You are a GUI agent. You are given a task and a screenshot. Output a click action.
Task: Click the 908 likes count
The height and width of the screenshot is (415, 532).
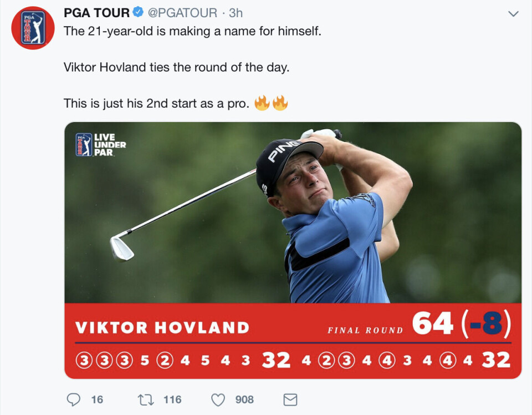click(x=244, y=399)
